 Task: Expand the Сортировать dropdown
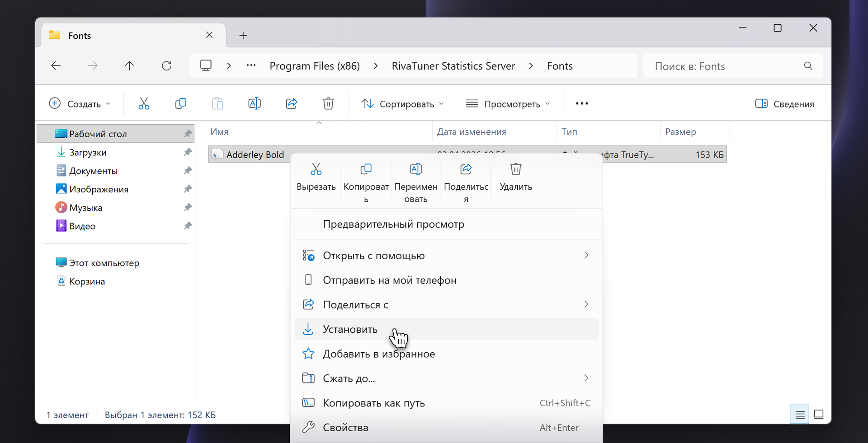click(403, 104)
